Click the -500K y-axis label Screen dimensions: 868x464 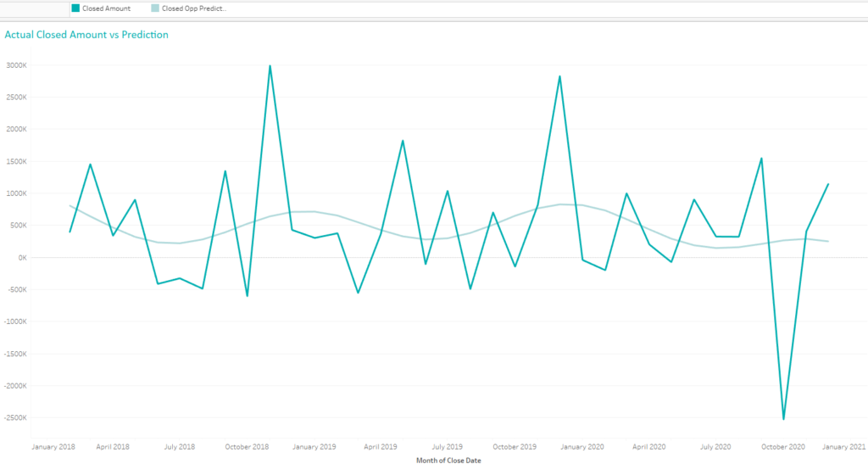click(17, 289)
